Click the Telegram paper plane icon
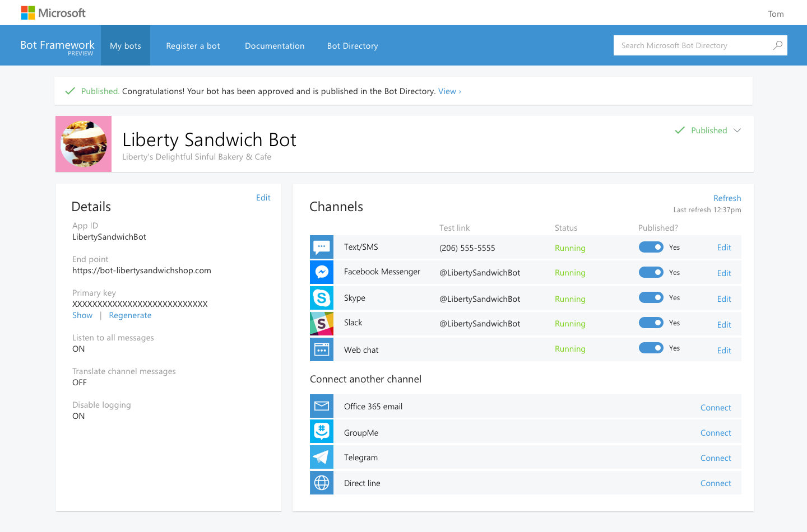 (x=322, y=457)
